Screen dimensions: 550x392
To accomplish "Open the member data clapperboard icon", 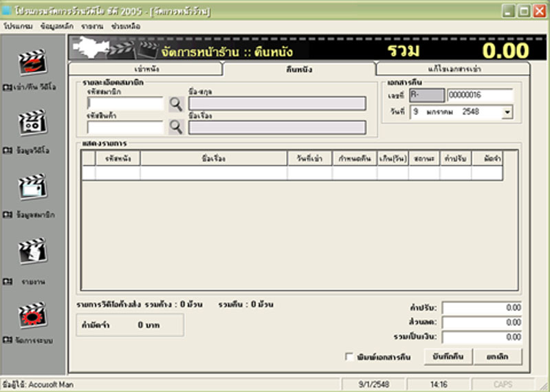I will [x=32, y=186].
